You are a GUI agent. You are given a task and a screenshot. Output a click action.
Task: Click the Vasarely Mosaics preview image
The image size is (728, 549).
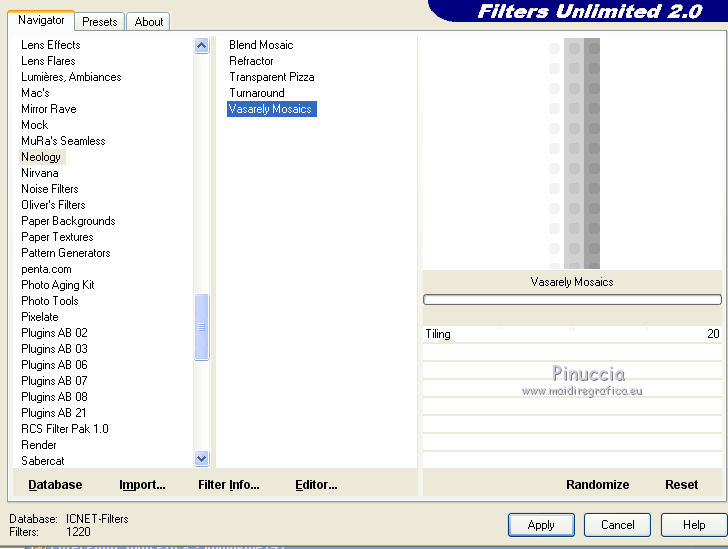[x=572, y=153]
